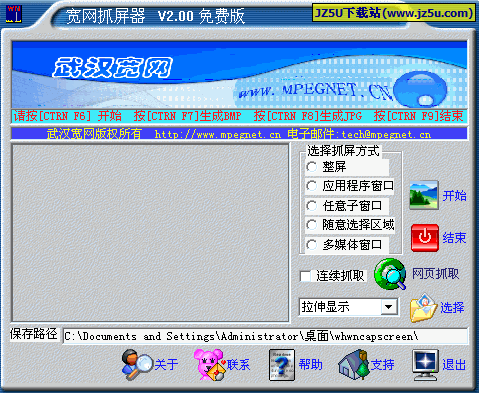Click the window title 宽网抓屏器 V2.00 免费版
This screenshot has height=393, width=479.
pos(155,16)
